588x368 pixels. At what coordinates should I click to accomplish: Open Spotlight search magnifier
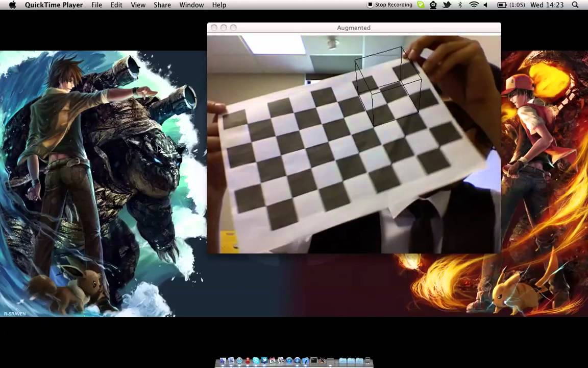click(575, 5)
